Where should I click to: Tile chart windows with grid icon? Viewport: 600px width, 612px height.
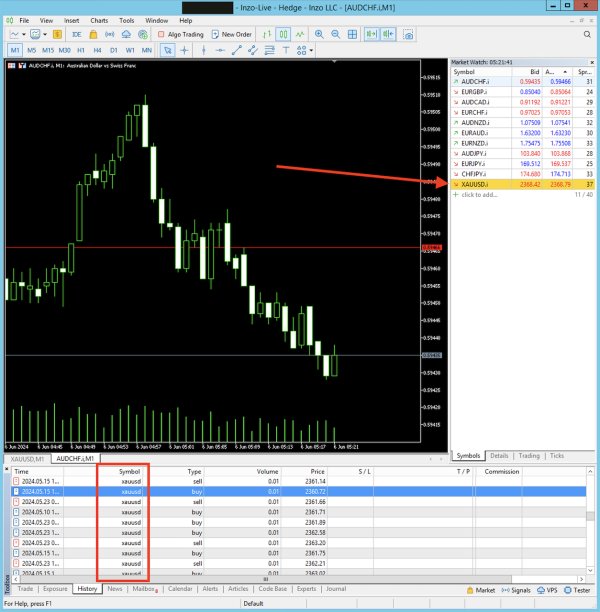352,34
